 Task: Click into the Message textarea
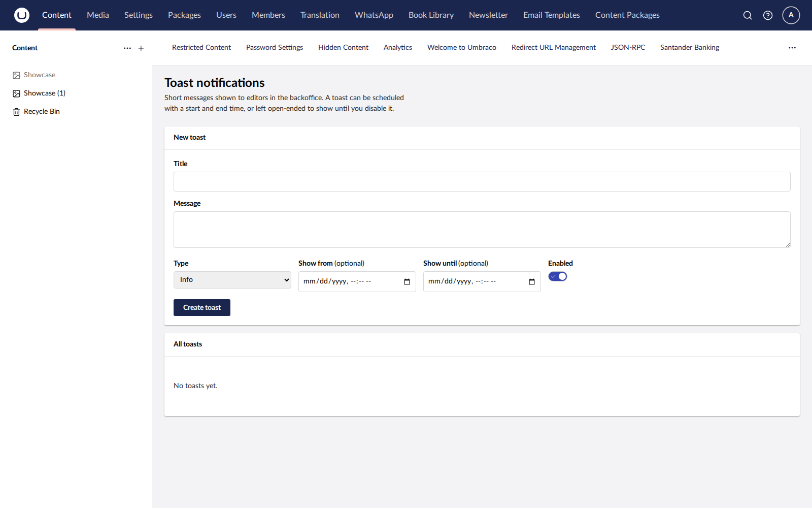coord(482,230)
